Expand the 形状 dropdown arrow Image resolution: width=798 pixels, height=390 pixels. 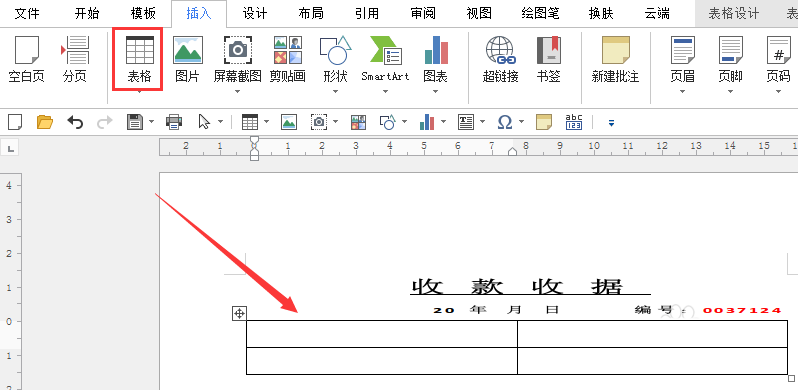[335, 92]
